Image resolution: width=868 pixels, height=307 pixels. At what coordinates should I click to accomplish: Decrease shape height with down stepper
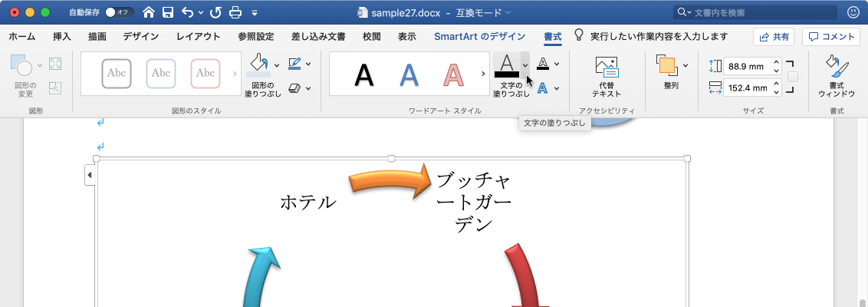point(776,71)
